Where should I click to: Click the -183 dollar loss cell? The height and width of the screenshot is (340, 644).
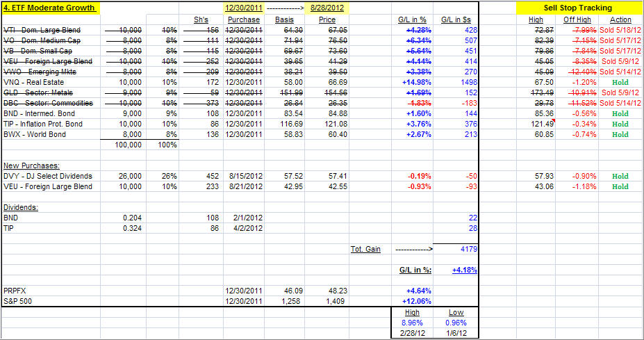tap(456, 103)
